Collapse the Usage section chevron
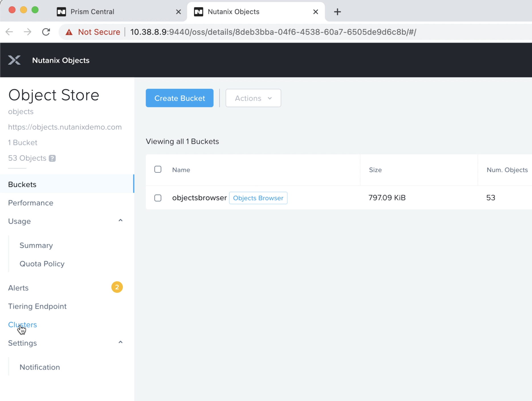This screenshot has width=532, height=401. [x=121, y=221]
